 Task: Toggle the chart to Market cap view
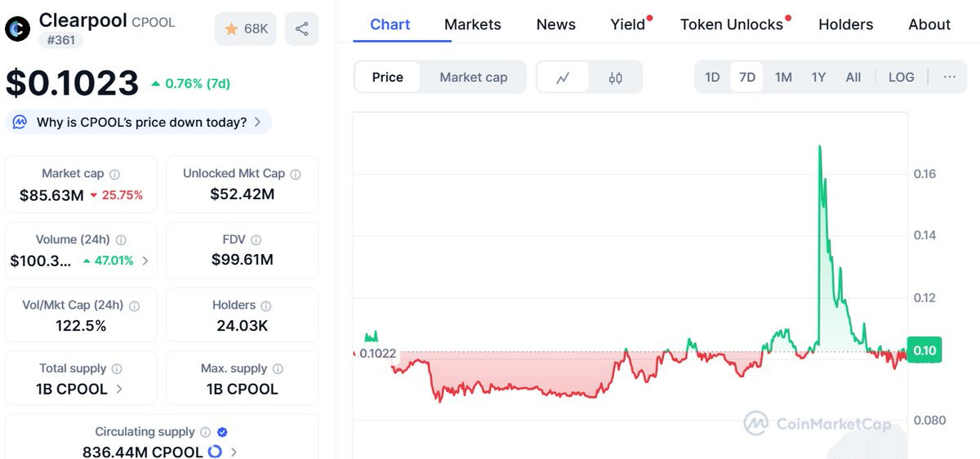(474, 78)
